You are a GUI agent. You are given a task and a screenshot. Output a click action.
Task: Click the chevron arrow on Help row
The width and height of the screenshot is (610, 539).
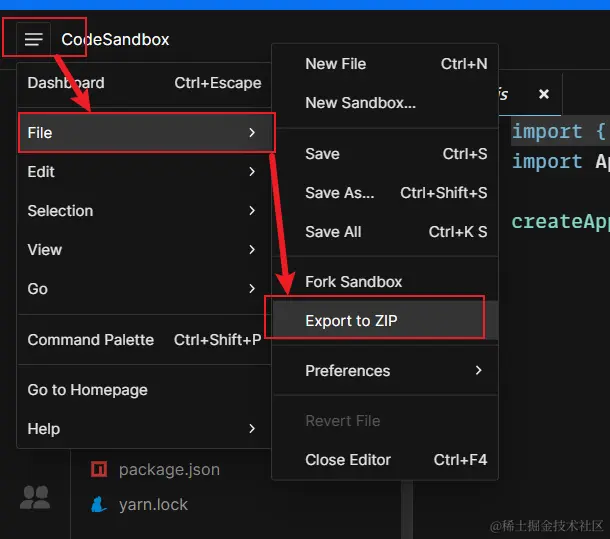(252, 428)
